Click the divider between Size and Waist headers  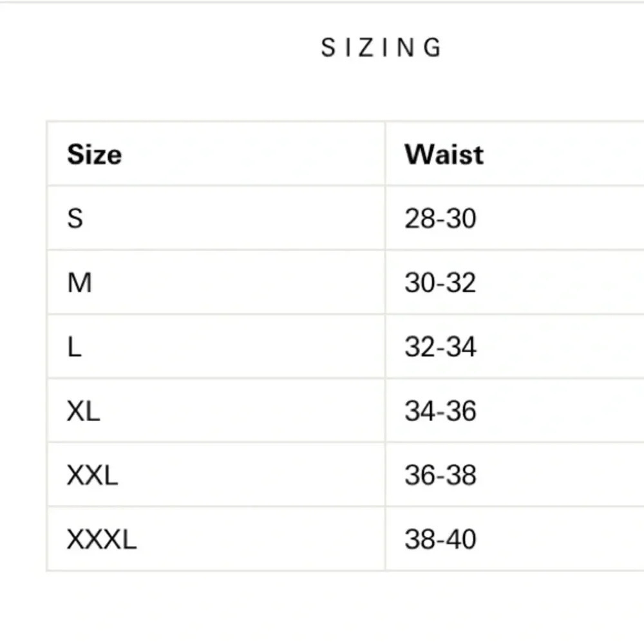pos(385,155)
